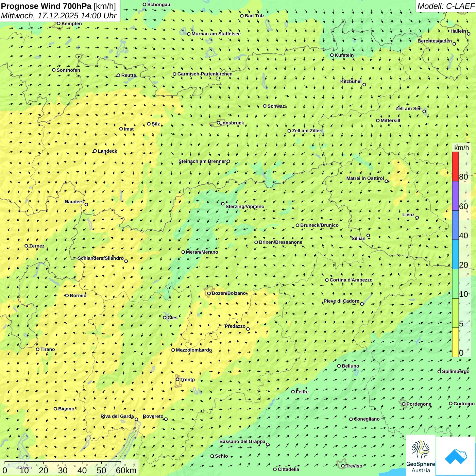Click the Landeck label

coord(107,151)
